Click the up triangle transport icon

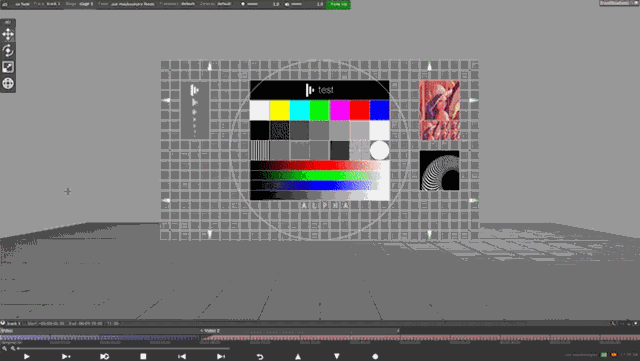298,357
